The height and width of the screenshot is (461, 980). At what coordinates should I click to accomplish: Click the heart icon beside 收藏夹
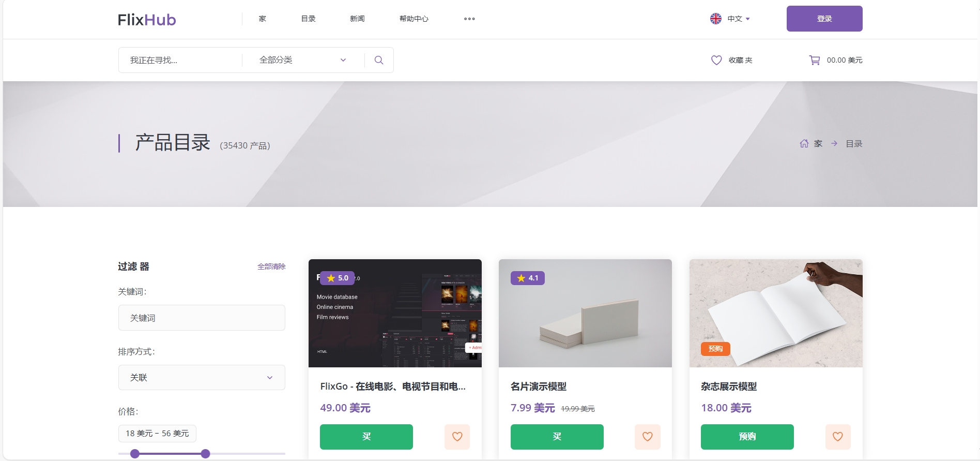tap(716, 60)
